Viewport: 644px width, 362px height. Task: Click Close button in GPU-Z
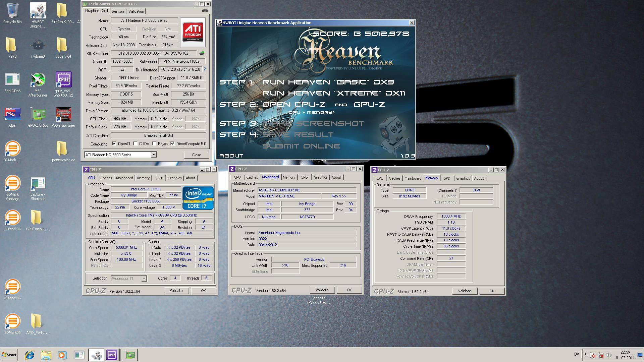pyautogui.click(x=197, y=155)
